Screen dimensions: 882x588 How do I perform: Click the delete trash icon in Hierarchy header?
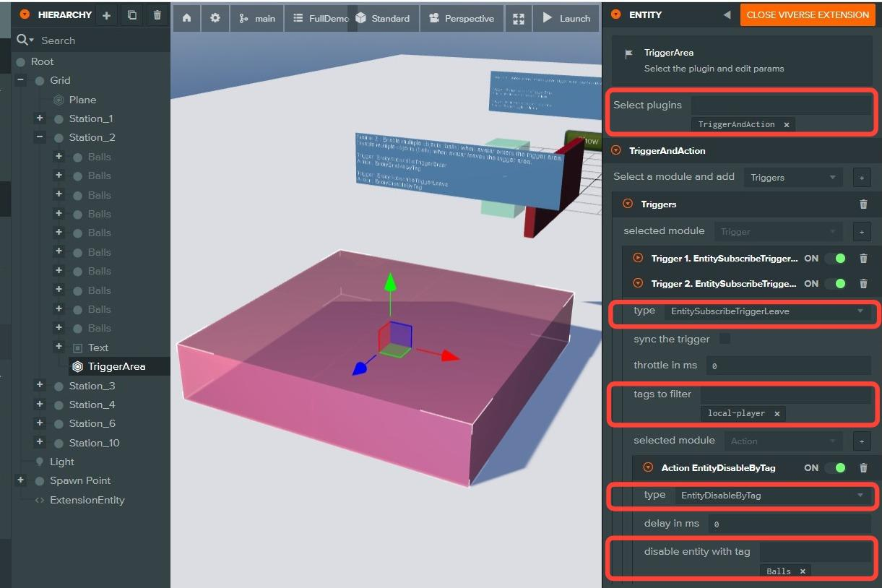pyautogui.click(x=157, y=14)
